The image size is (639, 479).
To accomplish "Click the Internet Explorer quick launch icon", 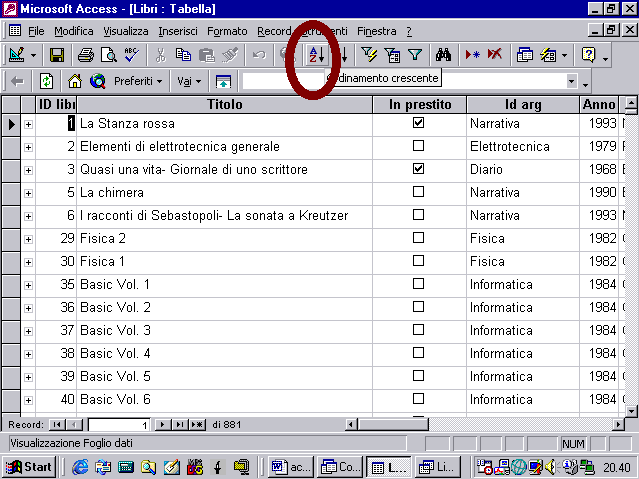I will pyautogui.click(x=80, y=467).
